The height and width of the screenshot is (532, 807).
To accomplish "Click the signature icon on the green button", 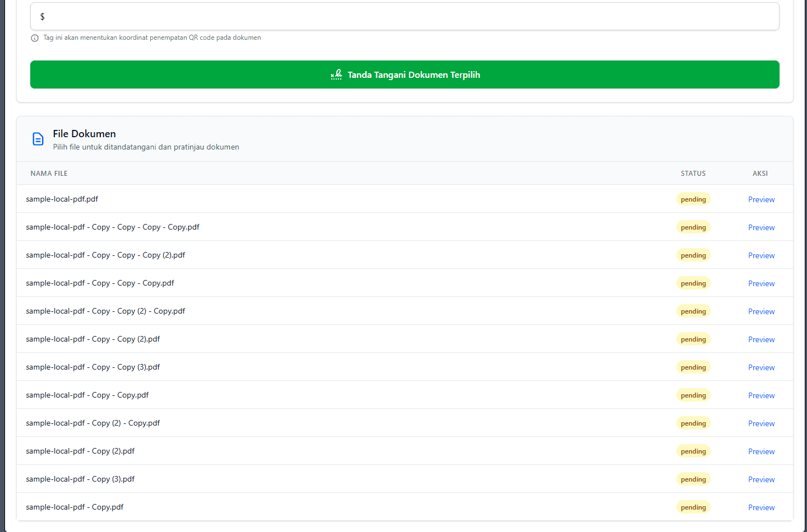I will pos(336,74).
